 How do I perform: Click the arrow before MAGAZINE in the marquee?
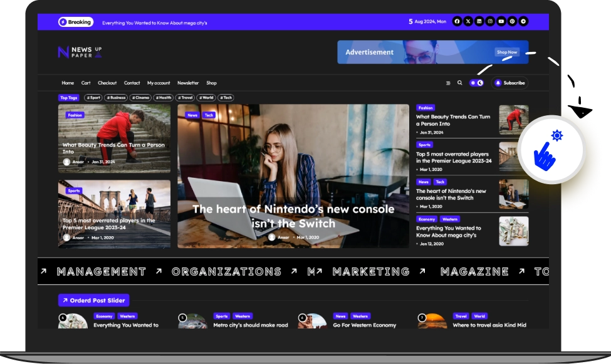pos(422,271)
